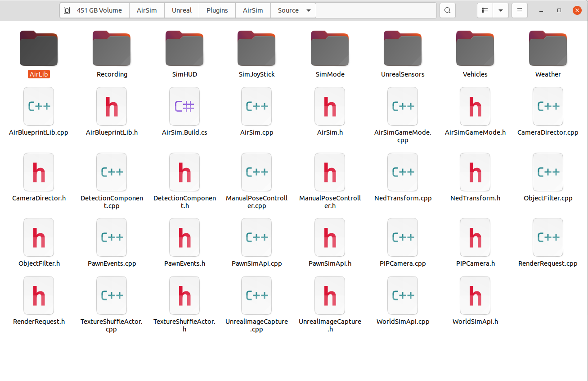
Task: Click the WorldSimApi.h file name
Action: tap(475, 322)
